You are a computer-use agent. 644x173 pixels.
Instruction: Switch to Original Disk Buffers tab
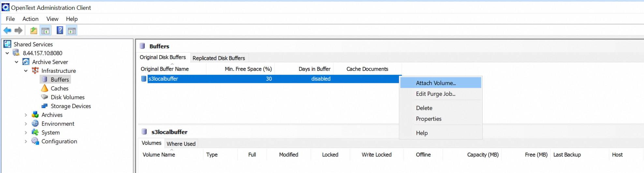point(163,57)
